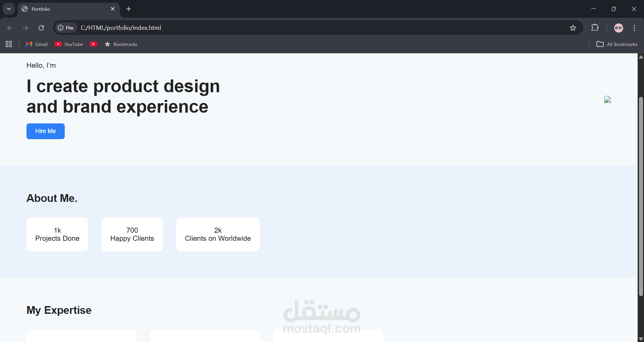This screenshot has height=342, width=644.
Task: Click the File site information badge
Action: coord(65,27)
